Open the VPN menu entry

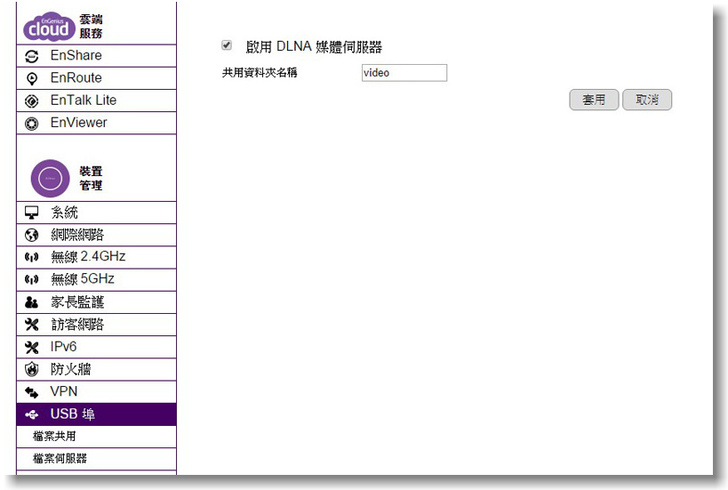(x=97, y=392)
